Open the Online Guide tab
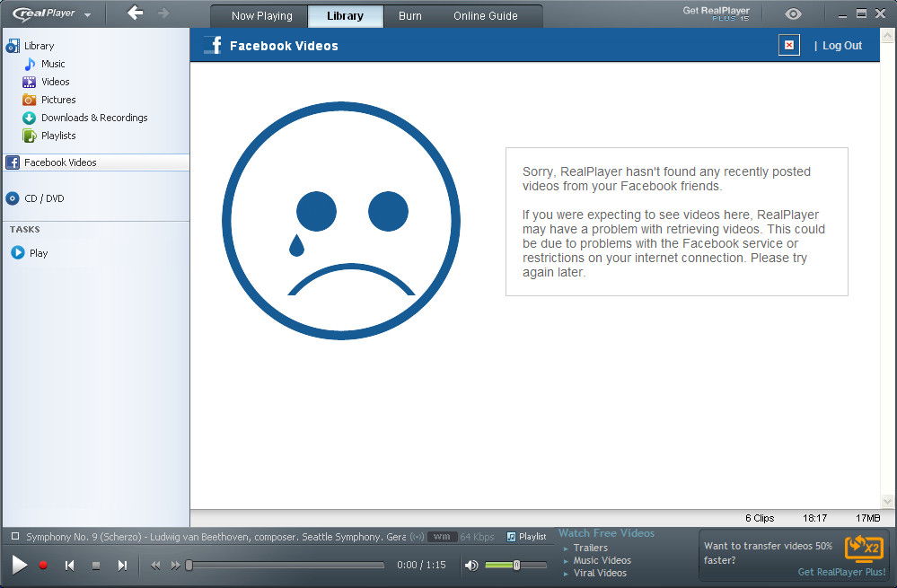This screenshot has height=588, width=897. [486, 16]
